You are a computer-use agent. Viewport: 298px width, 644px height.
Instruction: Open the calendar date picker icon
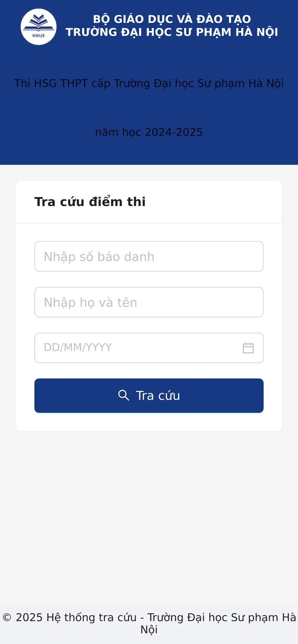248,348
